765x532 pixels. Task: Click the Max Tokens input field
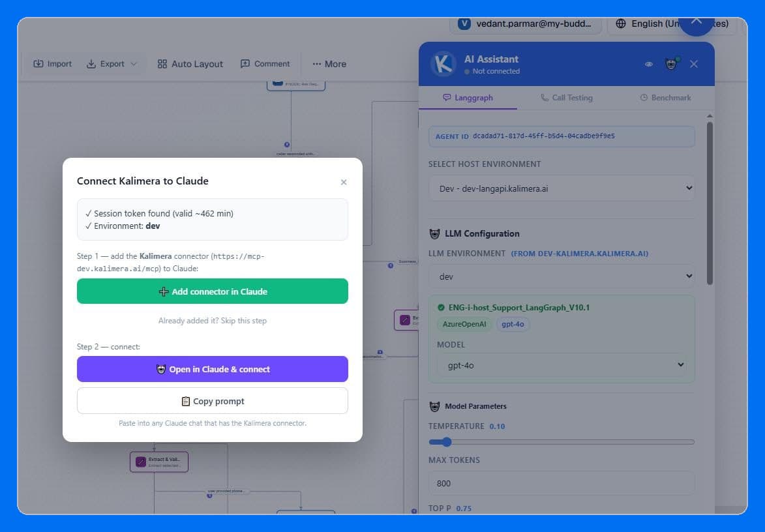(562, 483)
